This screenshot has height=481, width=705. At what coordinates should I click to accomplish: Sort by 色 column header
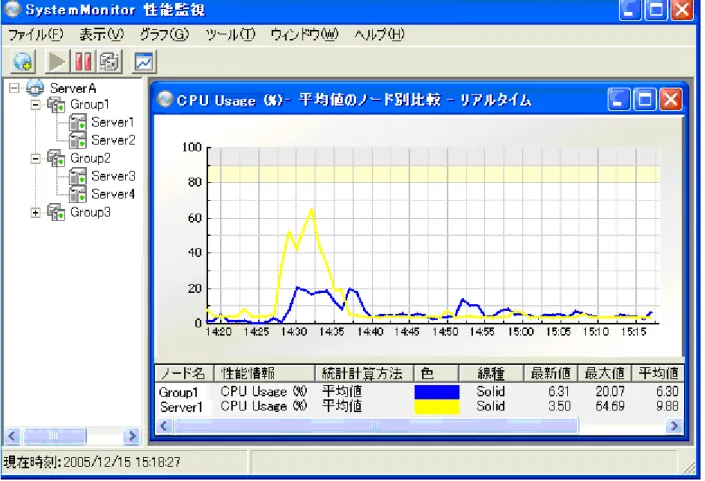coord(436,373)
